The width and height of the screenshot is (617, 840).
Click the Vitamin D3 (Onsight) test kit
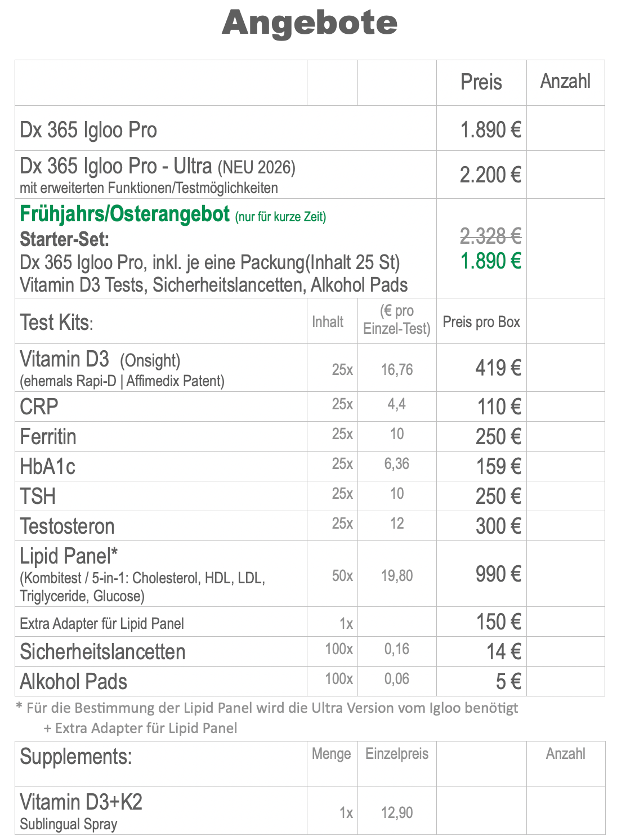(100, 360)
